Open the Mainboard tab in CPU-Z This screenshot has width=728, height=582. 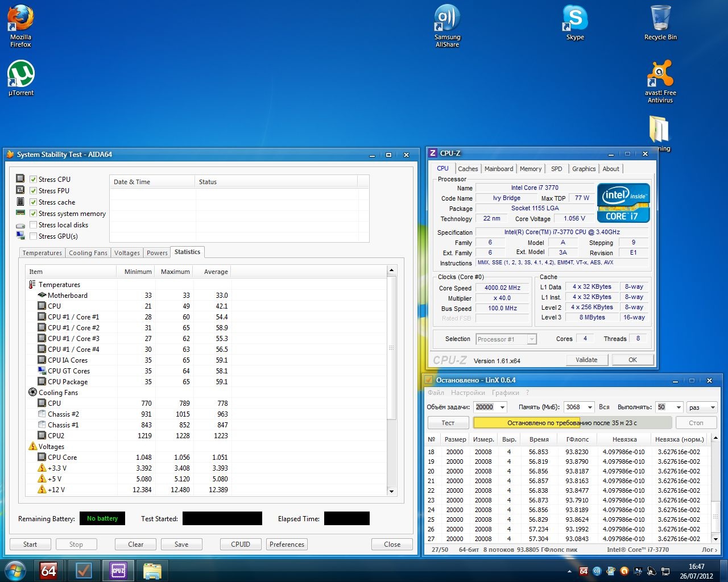[x=499, y=169]
